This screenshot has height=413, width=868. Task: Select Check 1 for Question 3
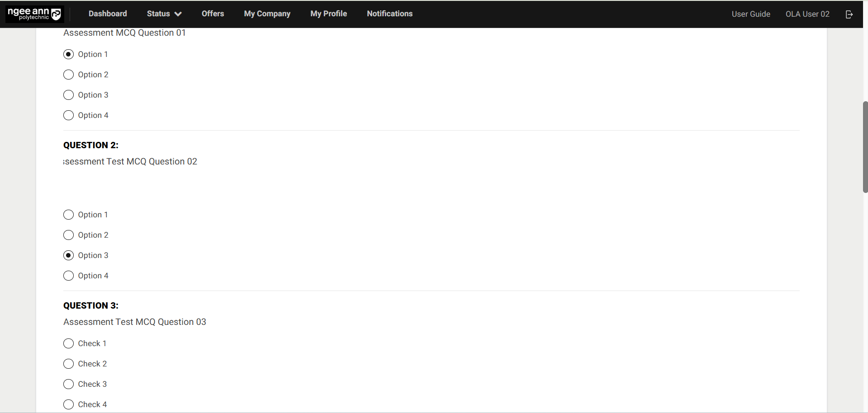point(69,343)
